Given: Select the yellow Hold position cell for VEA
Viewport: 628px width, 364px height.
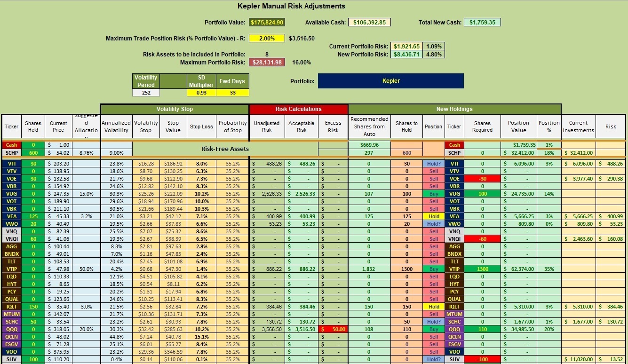Looking at the screenshot, I should 433,216.
